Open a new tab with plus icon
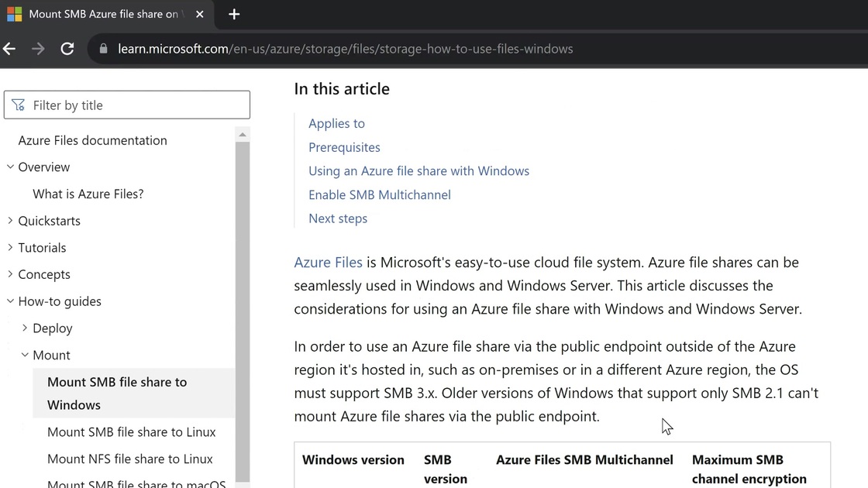This screenshot has height=488, width=868. [x=234, y=15]
